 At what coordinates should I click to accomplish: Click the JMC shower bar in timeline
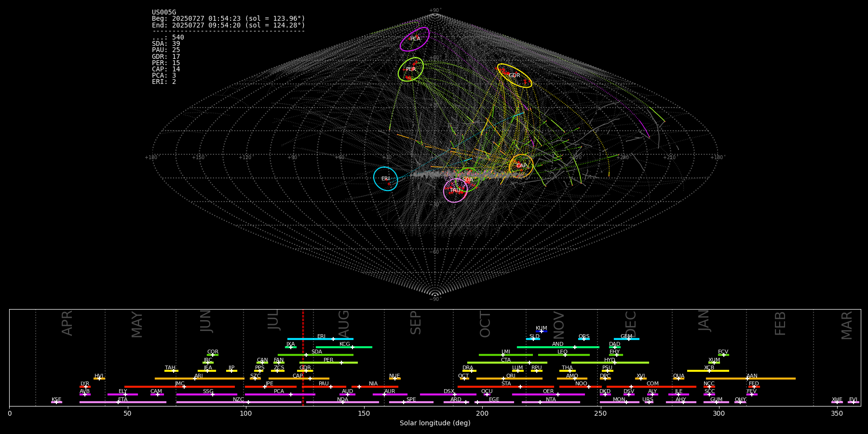tap(180, 387)
